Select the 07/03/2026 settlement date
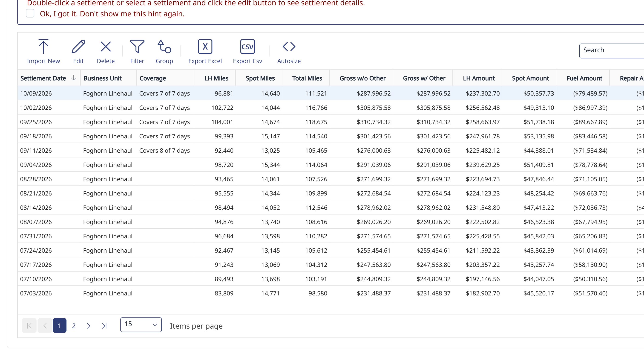Image resolution: width=644 pixels, height=350 pixels. pyautogui.click(x=36, y=293)
